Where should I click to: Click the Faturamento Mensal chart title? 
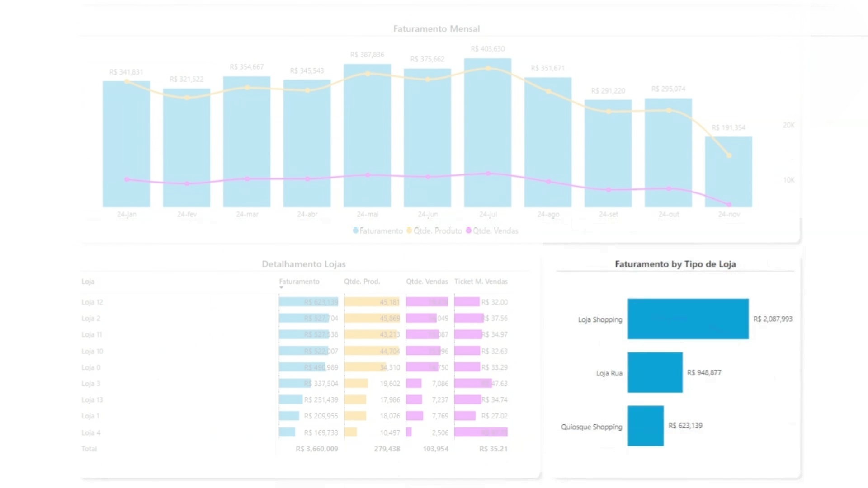(x=436, y=29)
